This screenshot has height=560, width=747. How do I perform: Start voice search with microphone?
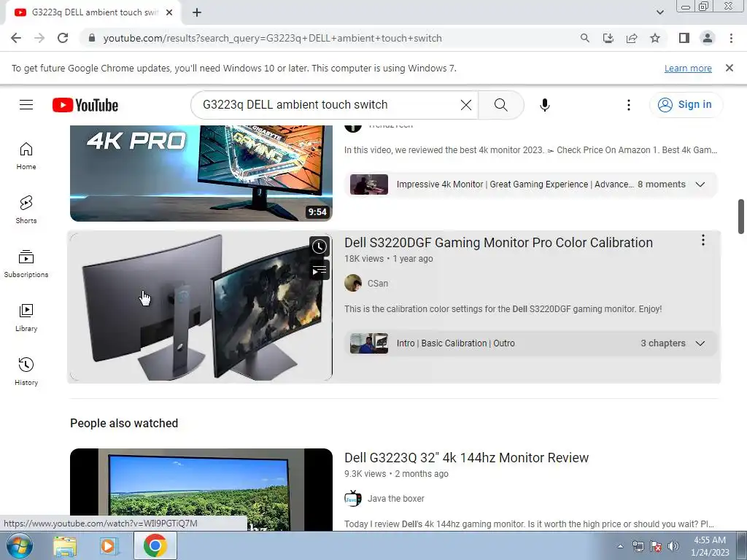pos(544,105)
